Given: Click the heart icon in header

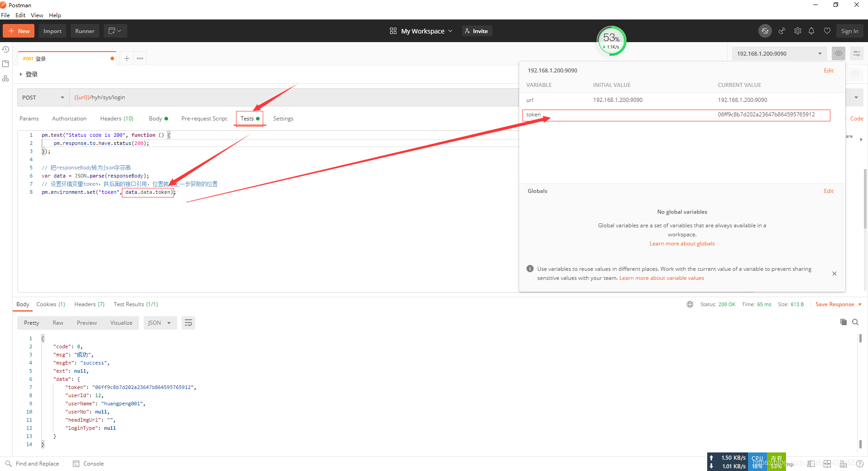Looking at the screenshot, I should click(827, 31).
